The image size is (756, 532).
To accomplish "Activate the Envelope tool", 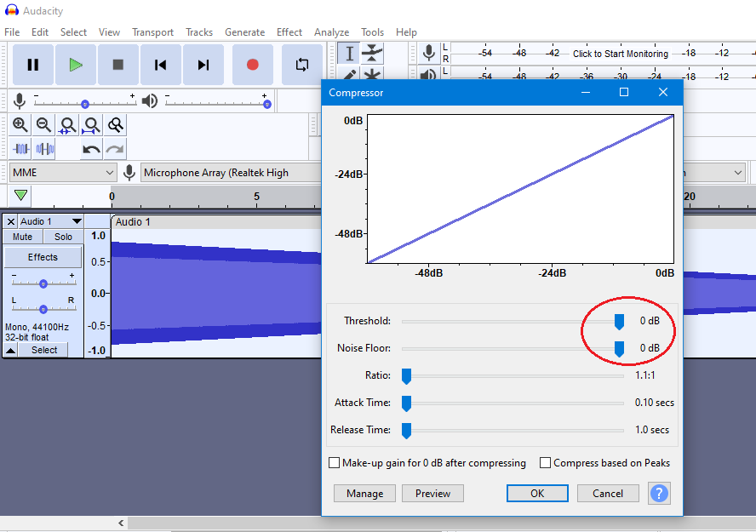I will point(372,53).
